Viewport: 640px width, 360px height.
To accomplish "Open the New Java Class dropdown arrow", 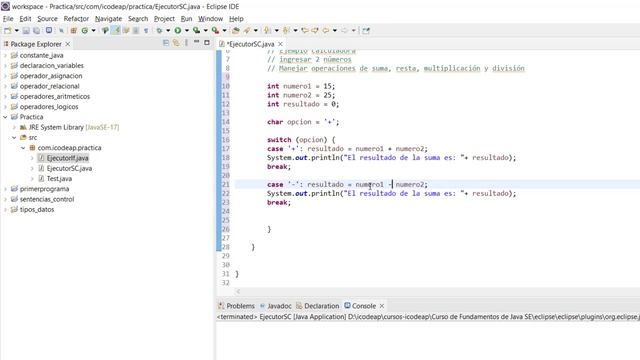I will [x=93, y=31].
